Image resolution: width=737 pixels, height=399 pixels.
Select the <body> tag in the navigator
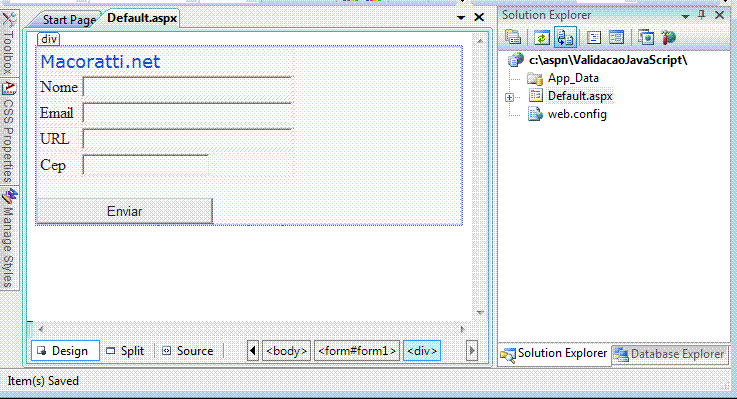click(286, 351)
